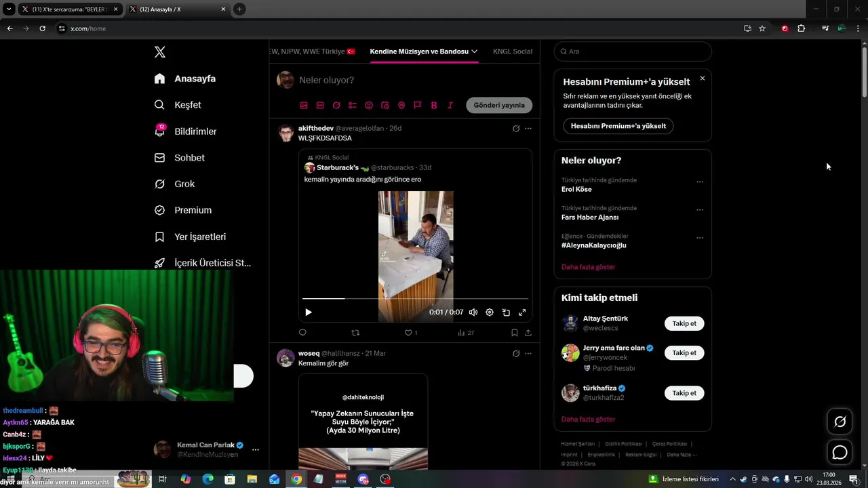Open more options for #AleynaKalaycıoğlu trend
The height and width of the screenshot is (488, 868).
pyautogui.click(x=700, y=238)
